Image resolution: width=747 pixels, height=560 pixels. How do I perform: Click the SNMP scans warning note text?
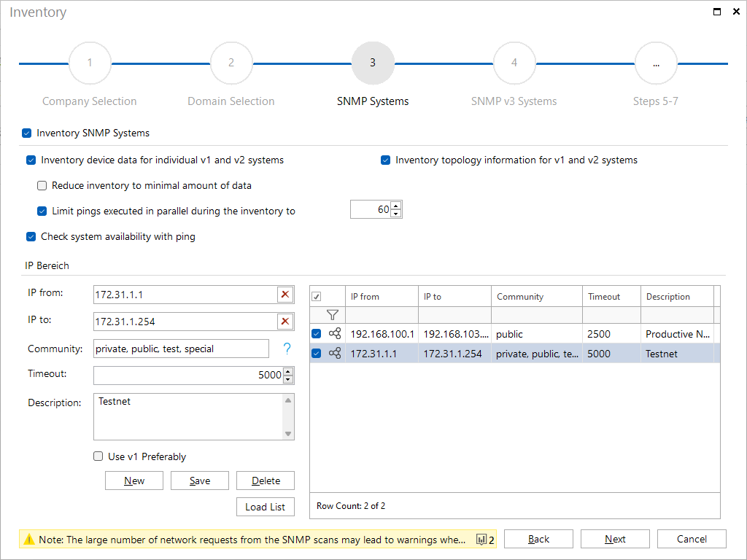click(x=252, y=540)
